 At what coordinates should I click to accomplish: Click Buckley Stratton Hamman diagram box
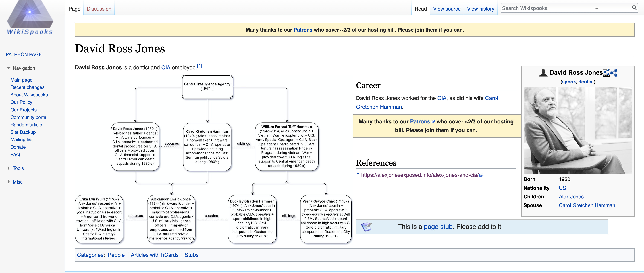[x=252, y=219]
